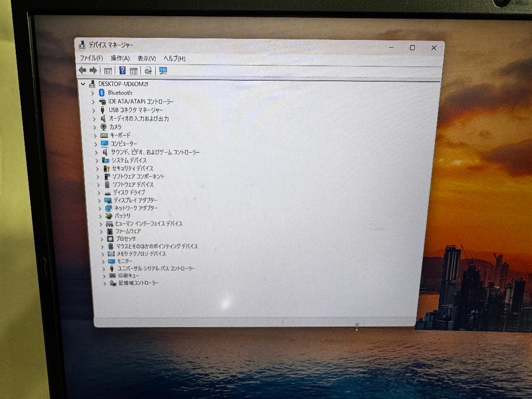Click the Scan for hardware changes toolbar icon

[149, 70]
